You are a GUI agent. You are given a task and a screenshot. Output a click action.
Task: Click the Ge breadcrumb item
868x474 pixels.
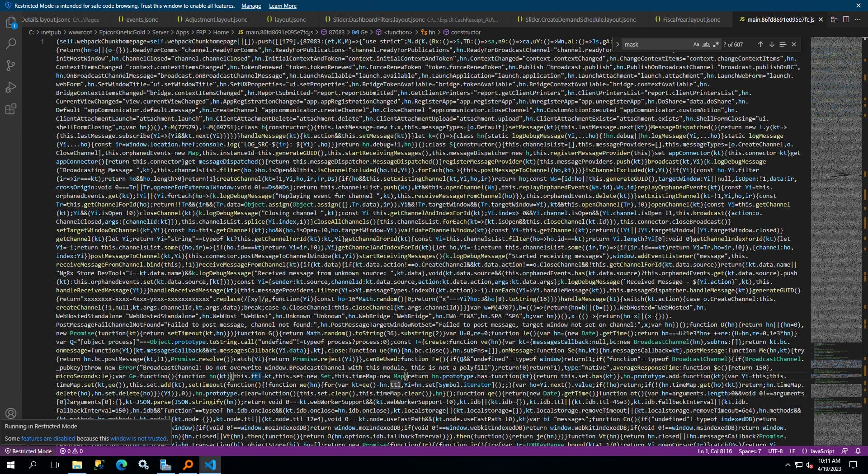pyautogui.click(x=360, y=32)
